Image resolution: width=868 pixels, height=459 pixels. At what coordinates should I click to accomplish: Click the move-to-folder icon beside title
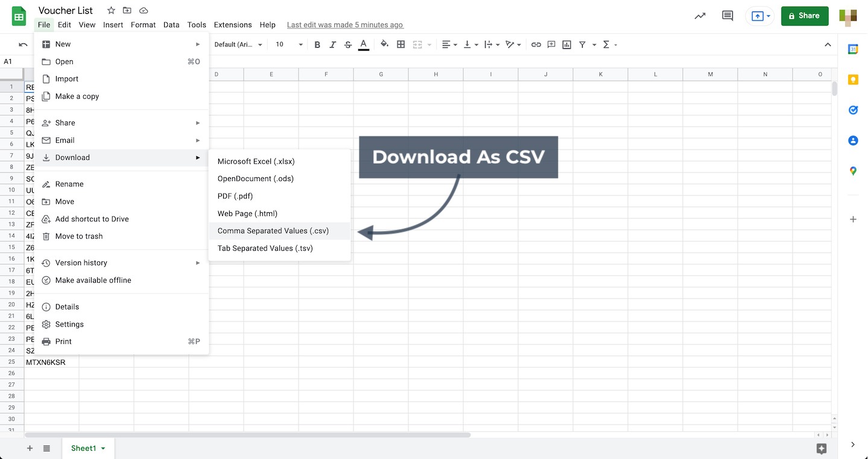[127, 10]
